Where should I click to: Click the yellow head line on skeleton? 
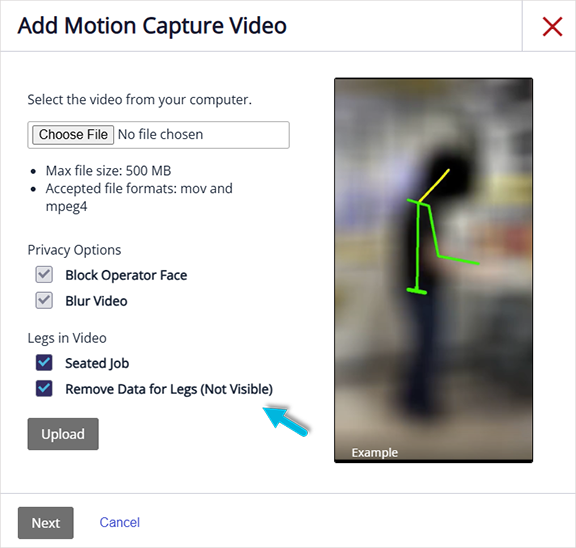[434, 185]
